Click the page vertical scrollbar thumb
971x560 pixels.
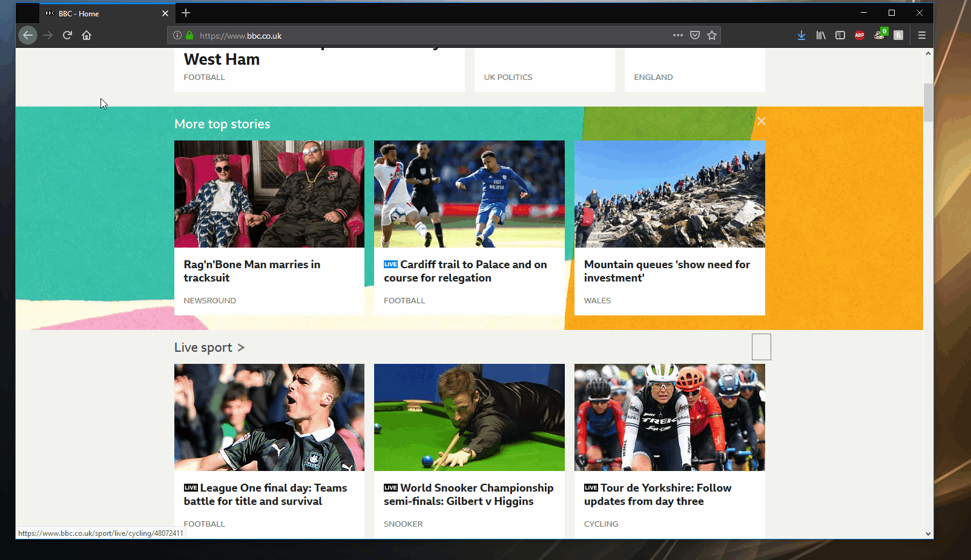927,103
